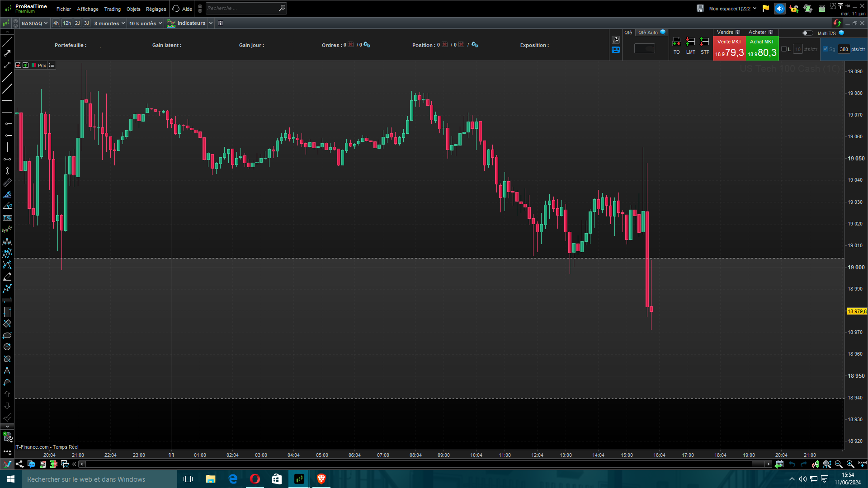Click the Prix color swatch
The image size is (868, 488).
coord(34,66)
